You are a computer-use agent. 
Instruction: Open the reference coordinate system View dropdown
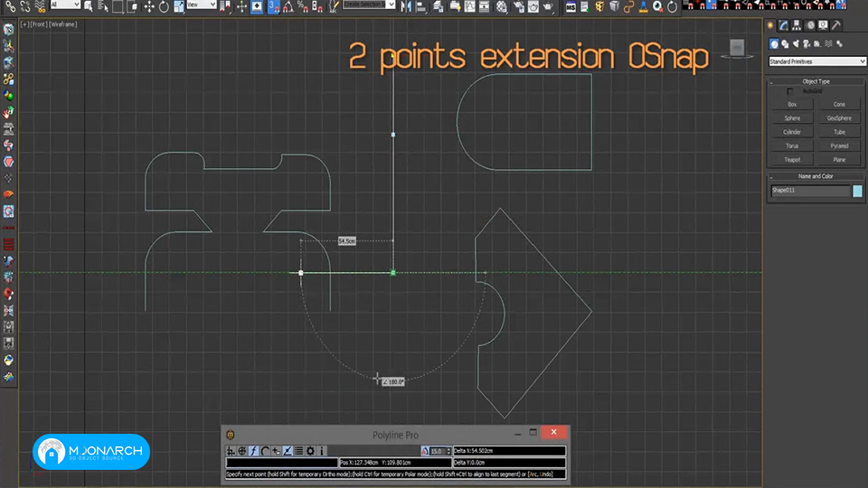click(201, 5)
